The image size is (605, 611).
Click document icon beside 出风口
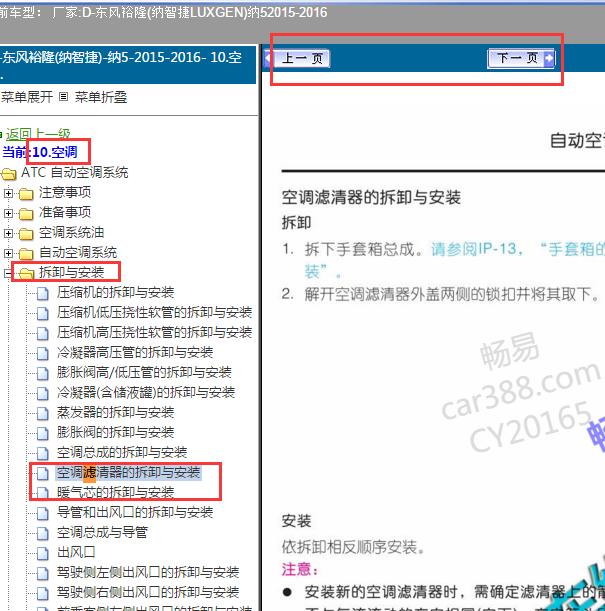pyautogui.click(x=42, y=553)
